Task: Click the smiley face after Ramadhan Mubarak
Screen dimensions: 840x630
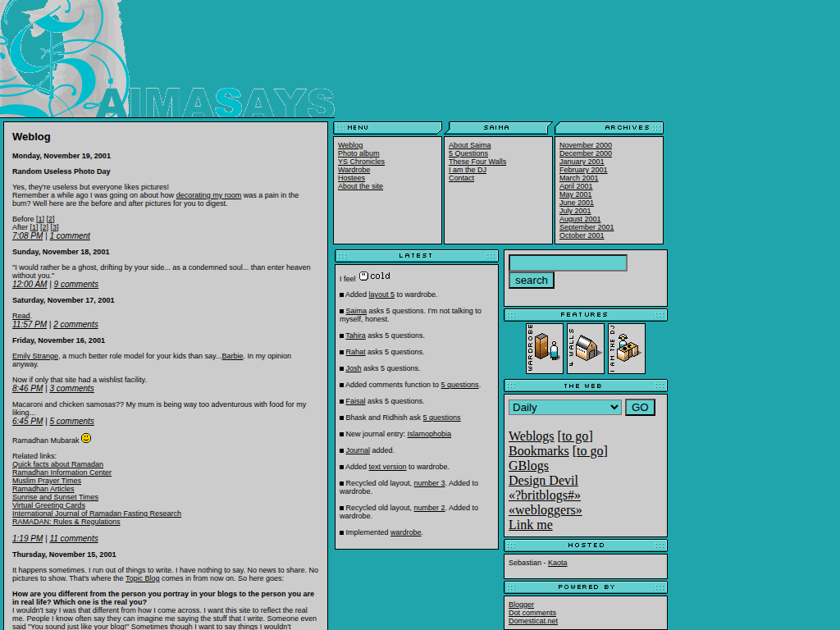Action: (86, 439)
